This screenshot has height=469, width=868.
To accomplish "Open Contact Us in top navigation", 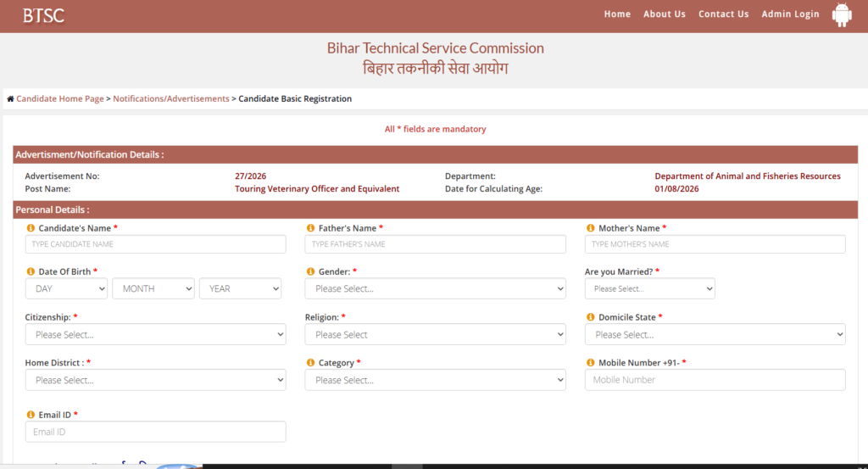I will click(724, 14).
